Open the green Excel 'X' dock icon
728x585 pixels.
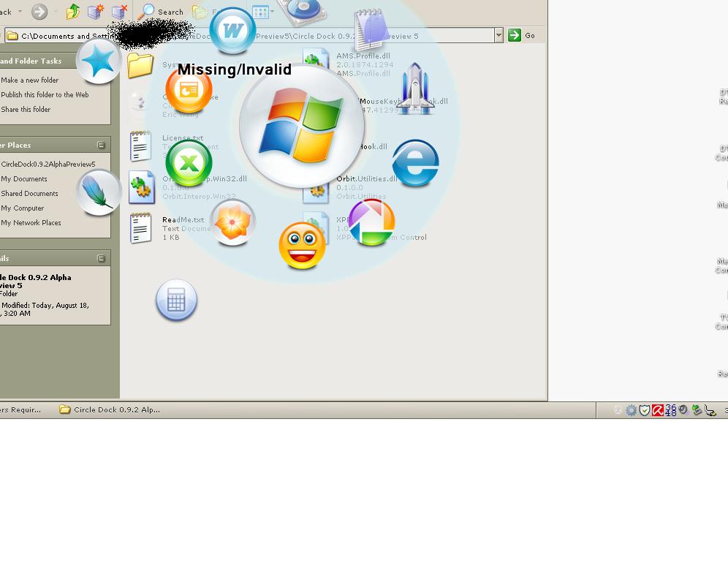point(189,163)
